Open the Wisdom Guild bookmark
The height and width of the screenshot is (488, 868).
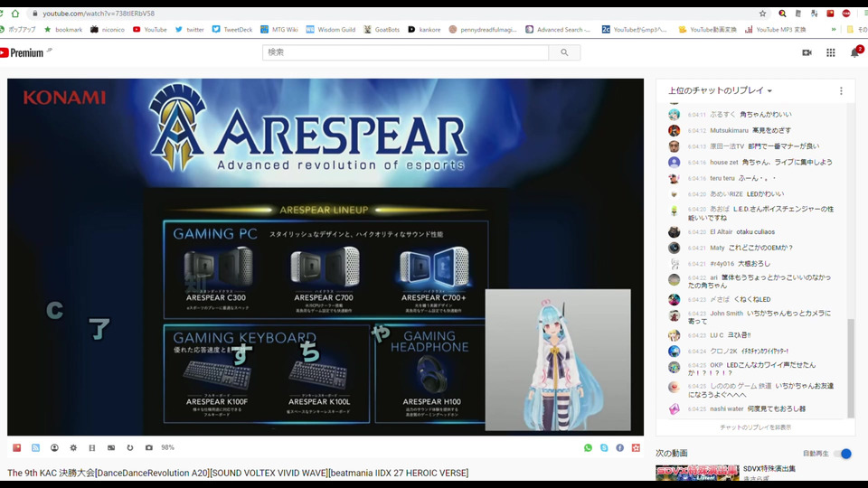click(331, 29)
